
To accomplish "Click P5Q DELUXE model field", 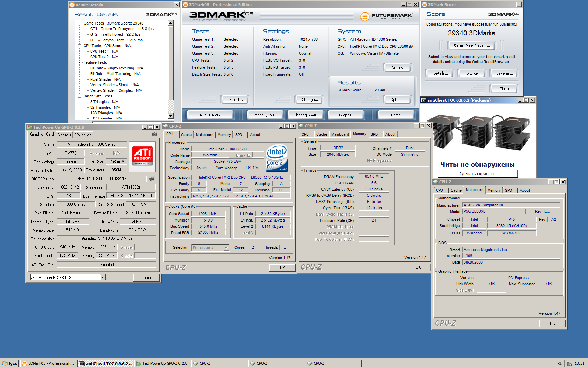I will (493, 212).
